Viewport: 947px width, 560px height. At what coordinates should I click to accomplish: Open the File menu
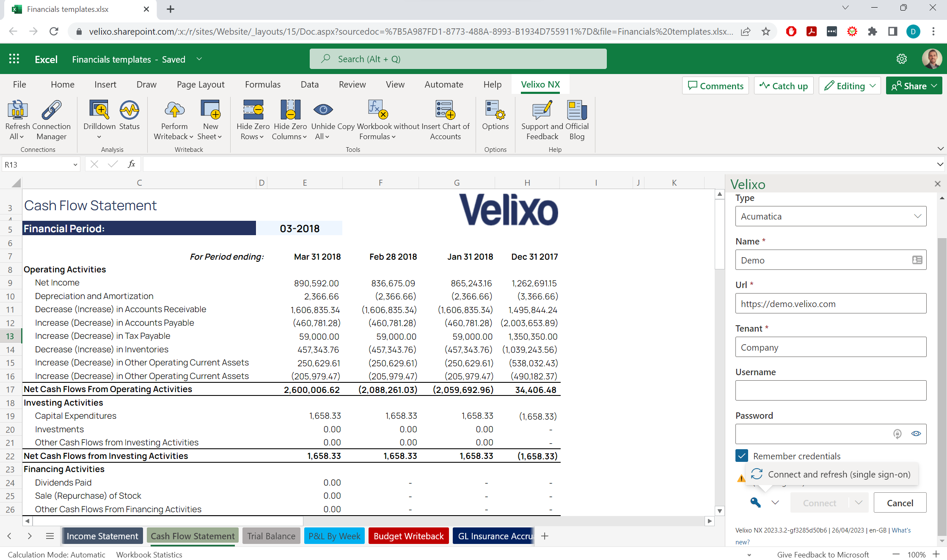(19, 85)
